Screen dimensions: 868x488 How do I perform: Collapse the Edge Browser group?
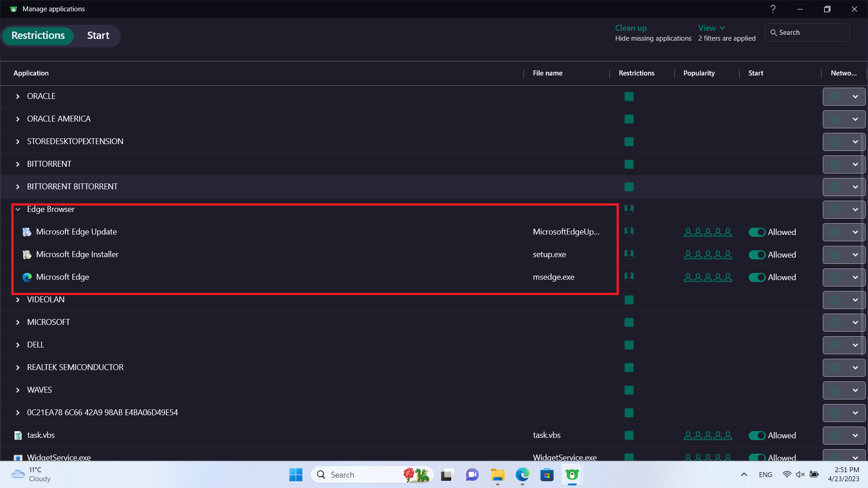[x=18, y=210]
